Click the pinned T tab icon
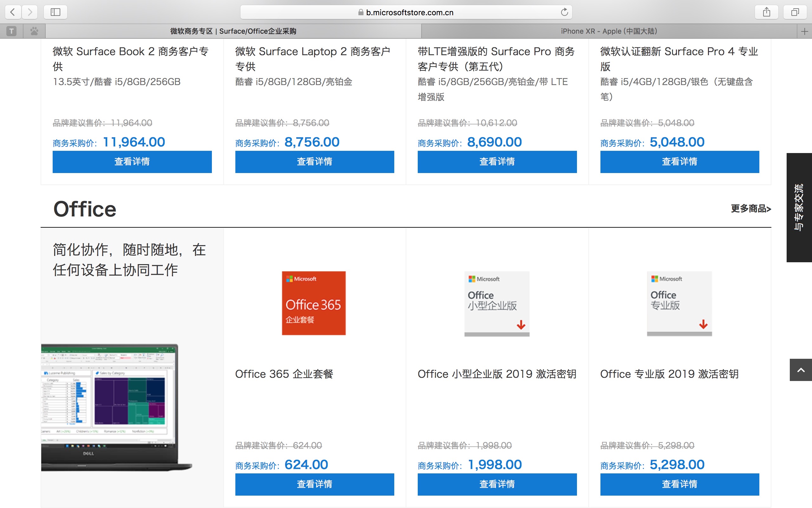Viewport: 812px width, 508px height. click(11, 31)
